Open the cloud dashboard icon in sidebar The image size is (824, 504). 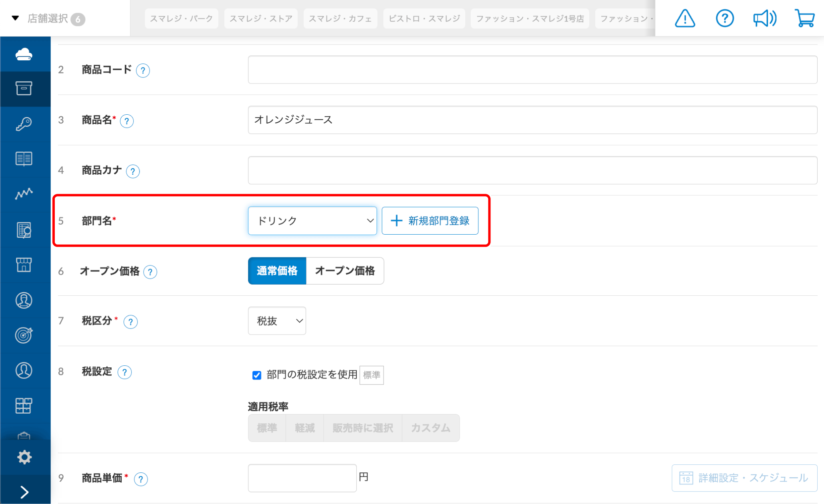[25, 54]
